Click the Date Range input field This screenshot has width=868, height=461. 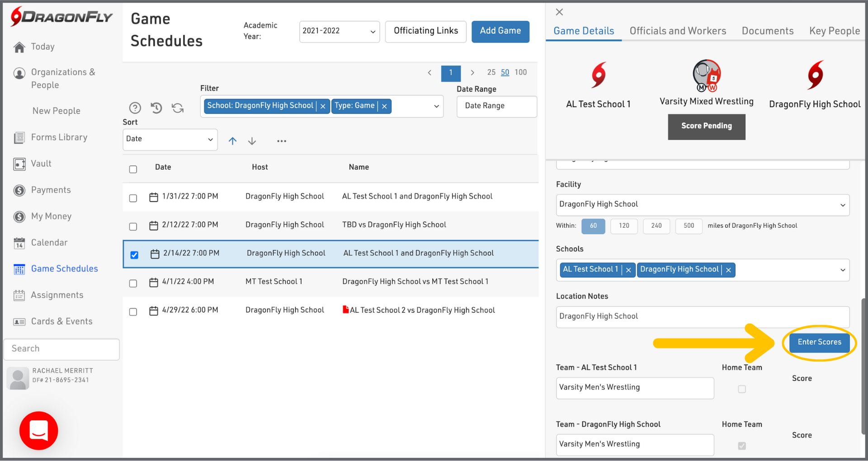coord(496,106)
